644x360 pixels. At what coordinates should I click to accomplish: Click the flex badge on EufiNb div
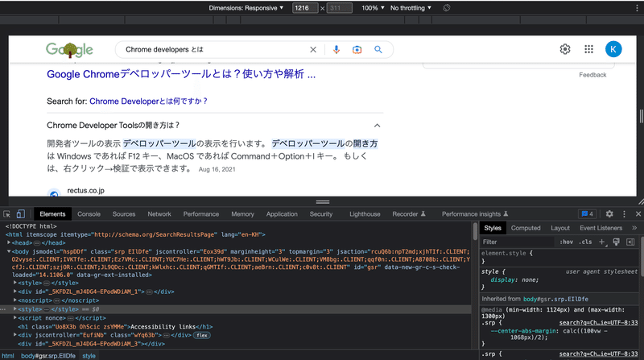[202, 335]
